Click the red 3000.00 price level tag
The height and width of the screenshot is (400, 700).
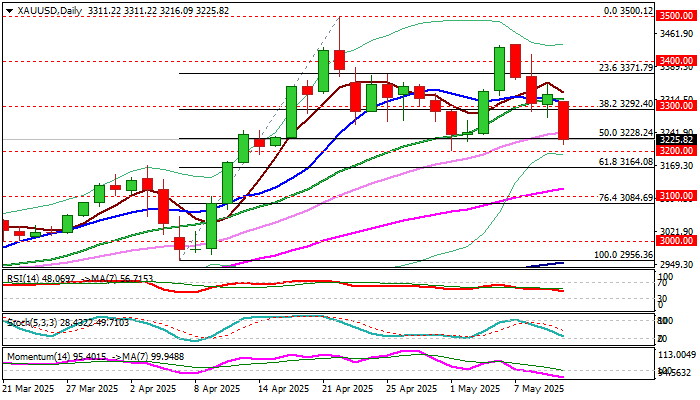click(x=676, y=241)
